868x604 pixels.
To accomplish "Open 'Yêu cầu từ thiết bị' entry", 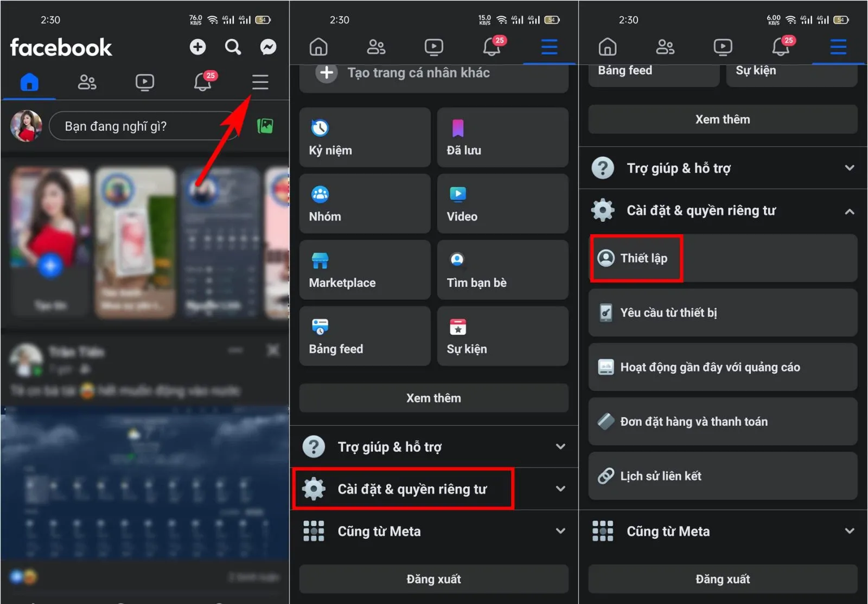I will tap(723, 313).
